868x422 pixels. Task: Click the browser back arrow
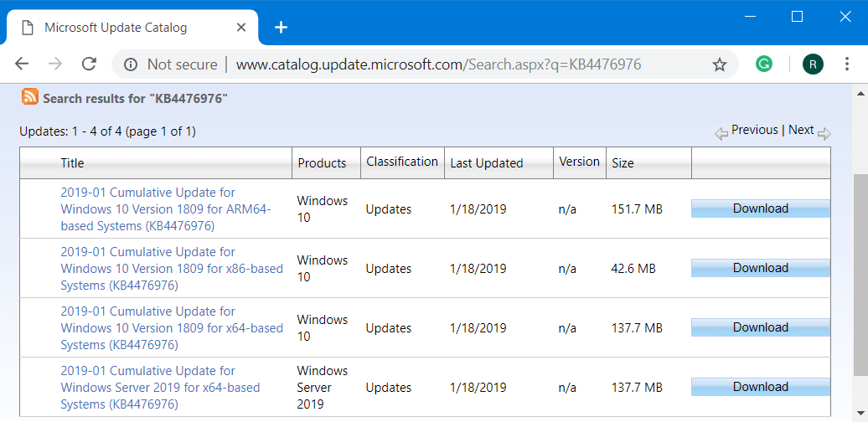22,64
